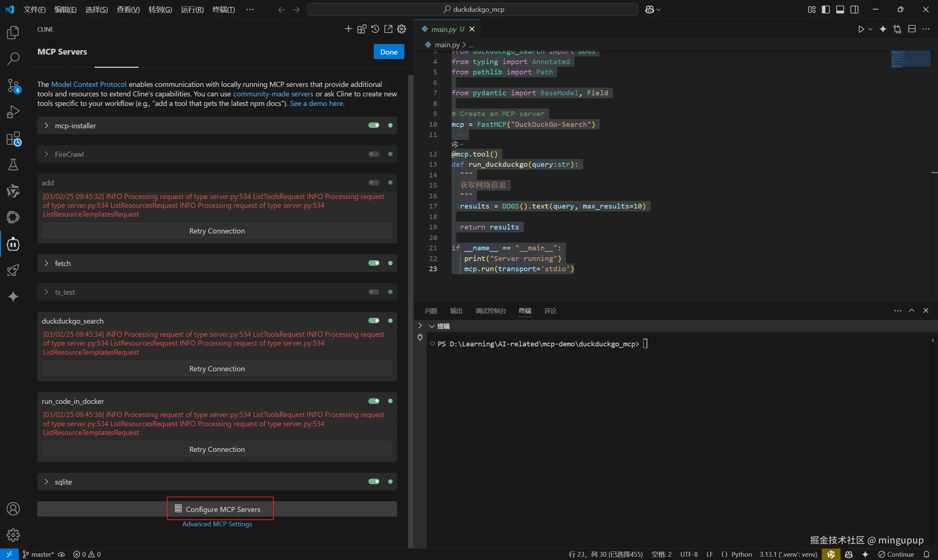Open notifications bell in status bar
Viewport: 938px width, 560px height.
pyautogui.click(x=926, y=555)
